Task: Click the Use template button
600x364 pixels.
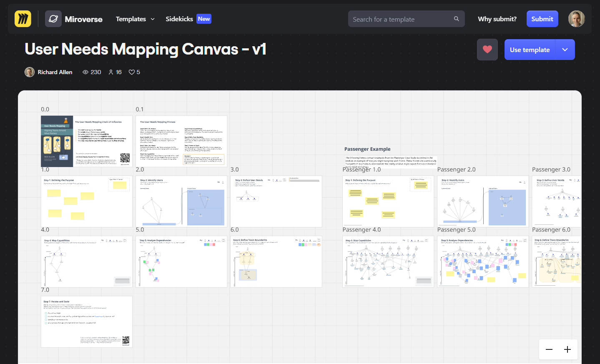Action: coord(530,49)
